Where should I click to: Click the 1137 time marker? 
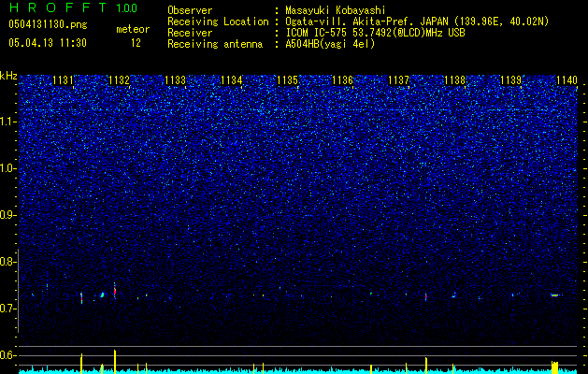coord(398,80)
